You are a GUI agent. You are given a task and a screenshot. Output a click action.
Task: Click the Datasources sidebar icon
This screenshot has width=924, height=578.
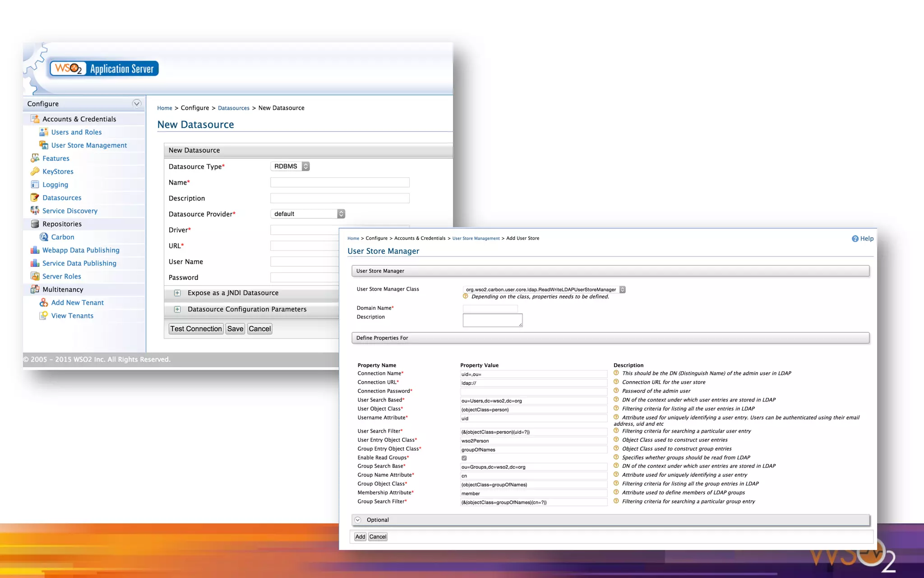tap(35, 197)
